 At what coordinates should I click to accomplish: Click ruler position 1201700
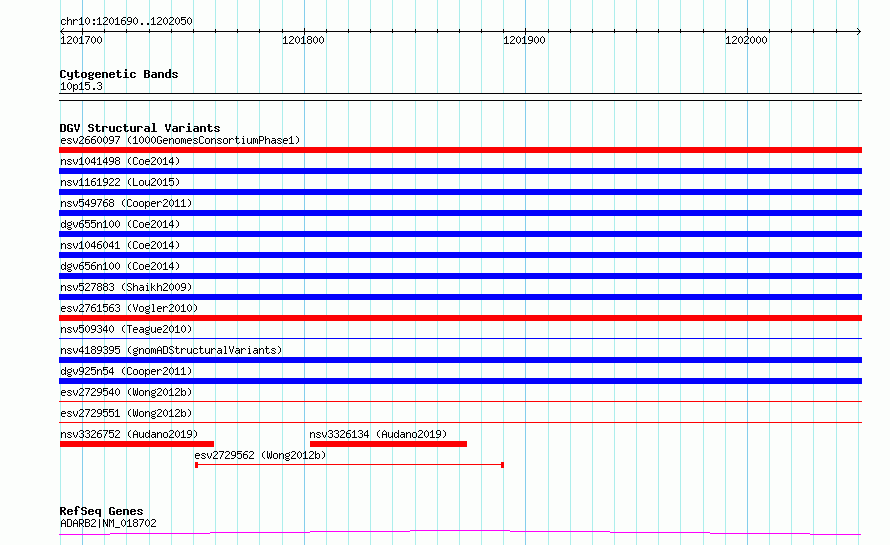click(x=81, y=40)
